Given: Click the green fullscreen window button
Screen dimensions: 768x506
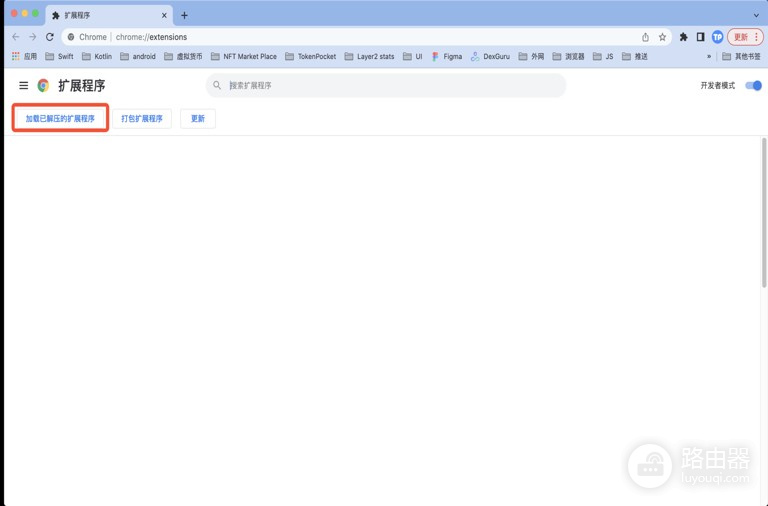Looking at the screenshot, I should 36,14.
